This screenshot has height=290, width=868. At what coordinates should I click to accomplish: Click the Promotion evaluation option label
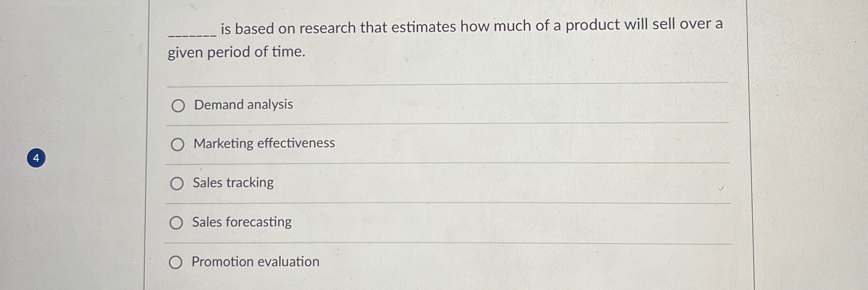coord(255,262)
